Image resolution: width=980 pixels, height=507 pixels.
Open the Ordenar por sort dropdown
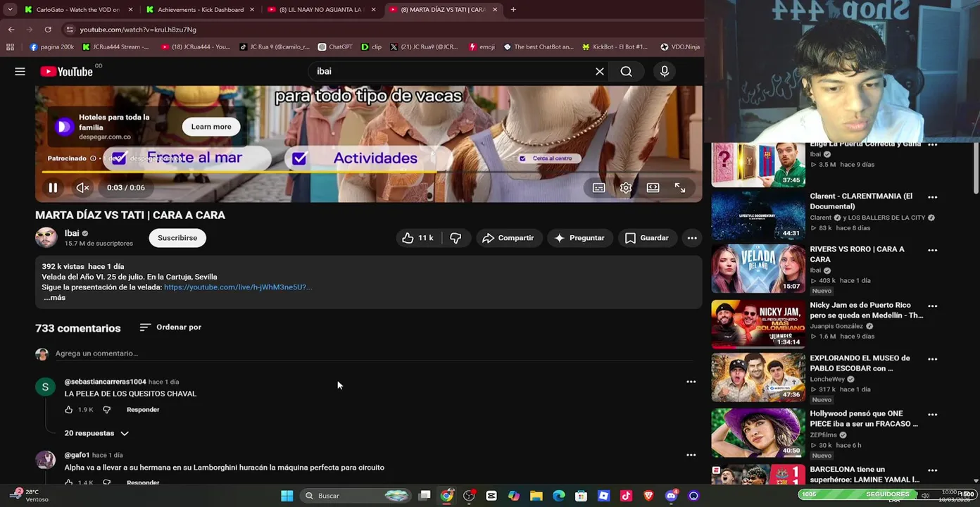click(x=170, y=327)
